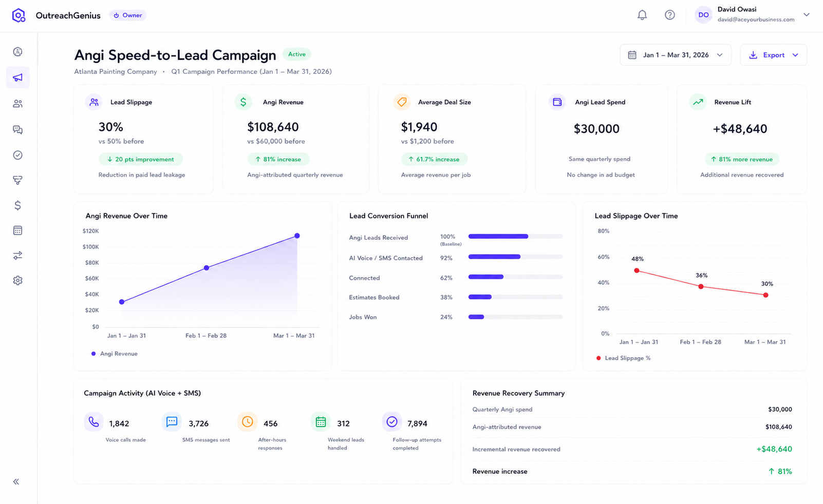Click the 7,894 follow-up attempts count
The height and width of the screenshot is (504, 823).
click(x=417, y=424)
